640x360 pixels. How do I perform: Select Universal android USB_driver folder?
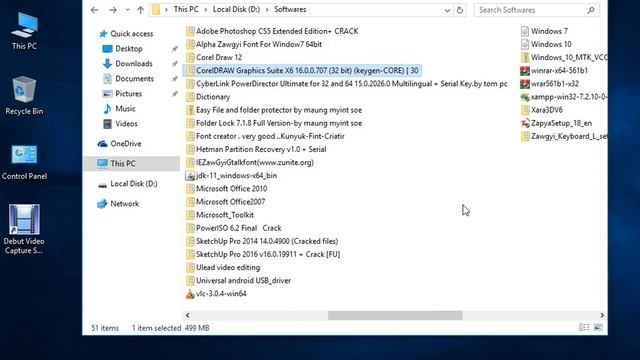pos(238,280)
